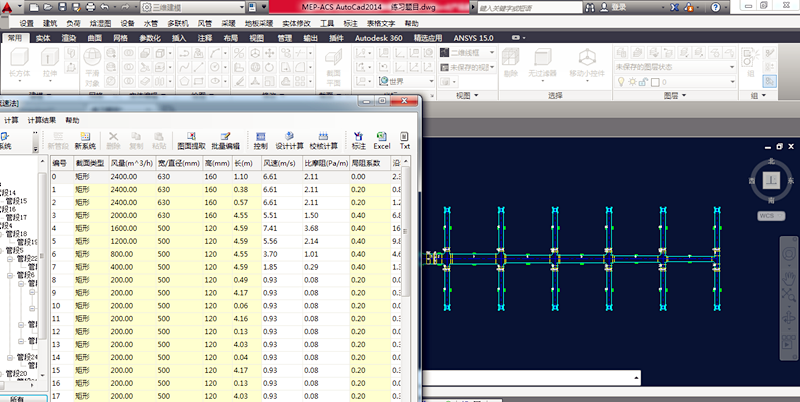The width and height of the screenshot is (800, 402).
Task: Click the 控制 control toolbar icon
Action: coord(260,140)
